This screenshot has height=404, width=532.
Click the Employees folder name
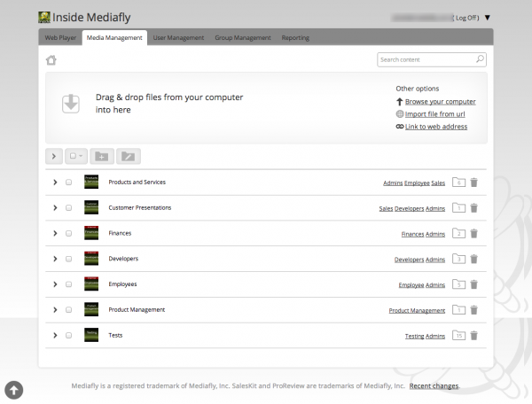click(x=122, y=284)
